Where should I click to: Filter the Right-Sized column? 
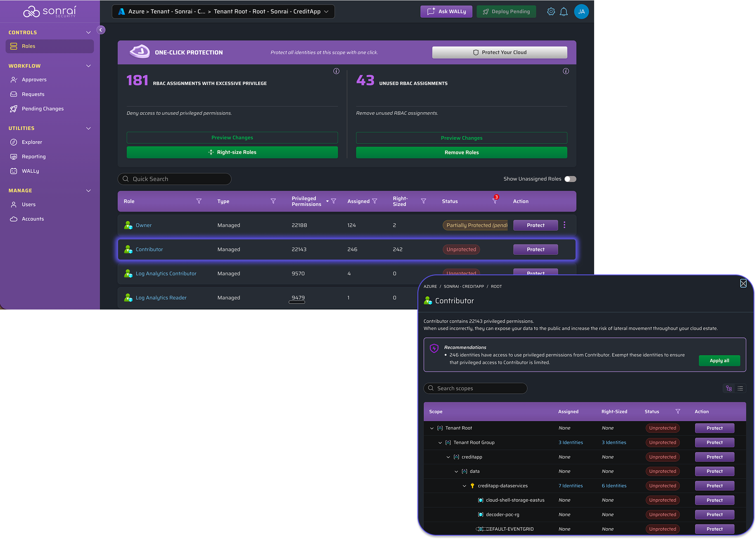point(424,201)
